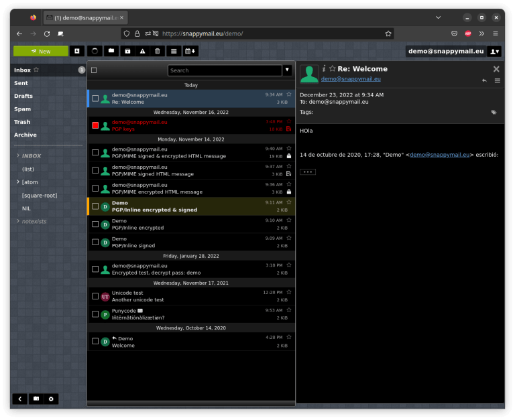Viewport: 515px width, 420px height.
Task: Open the message options hamburger menu
Action: (x=498, y=80)
